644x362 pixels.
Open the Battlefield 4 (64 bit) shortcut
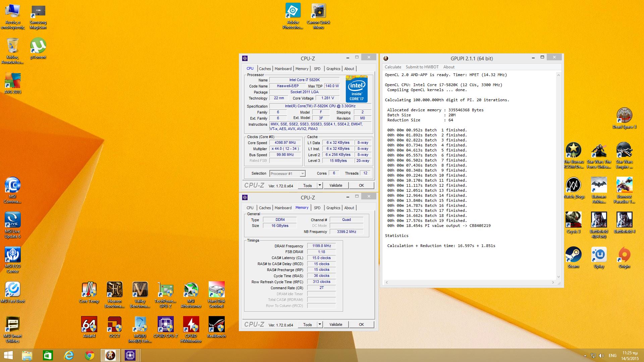[599, 225]
